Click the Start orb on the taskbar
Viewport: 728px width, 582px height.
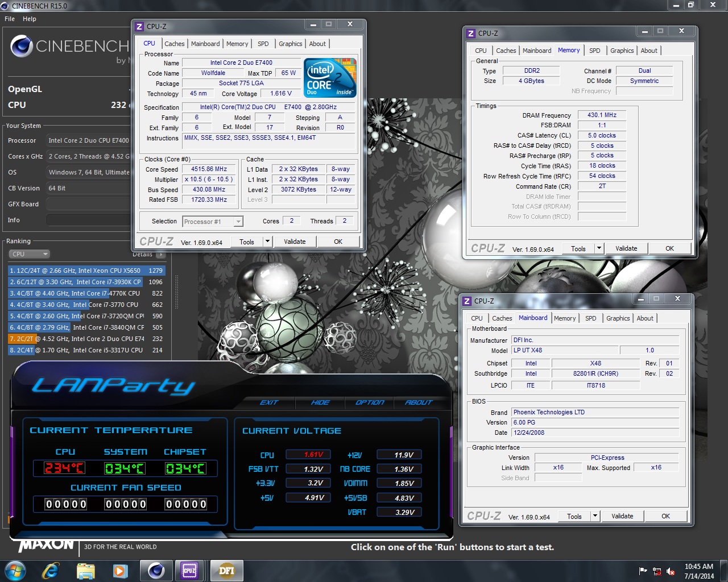(x=15, y=571)
